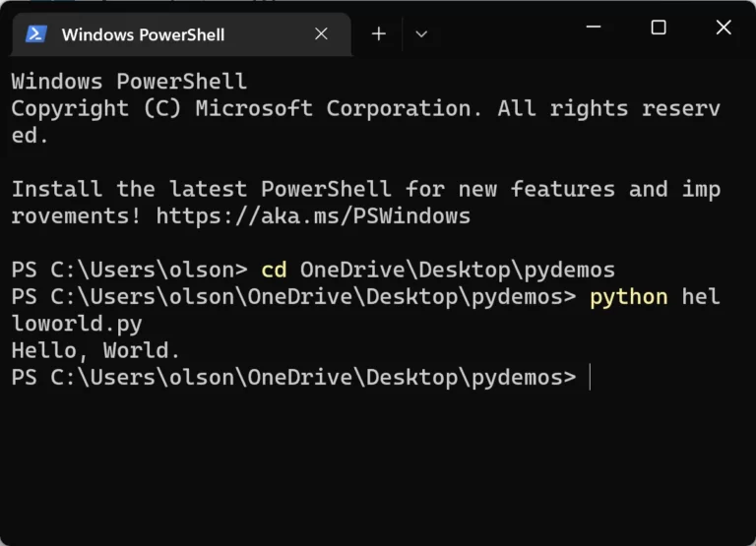Open the https://aka.ms/PSWindows link
The image size is (756, 546).
313,216
